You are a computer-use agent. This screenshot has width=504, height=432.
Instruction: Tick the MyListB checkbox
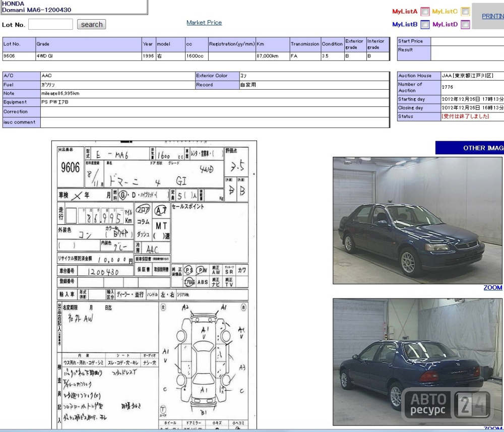tap(425, 24)
